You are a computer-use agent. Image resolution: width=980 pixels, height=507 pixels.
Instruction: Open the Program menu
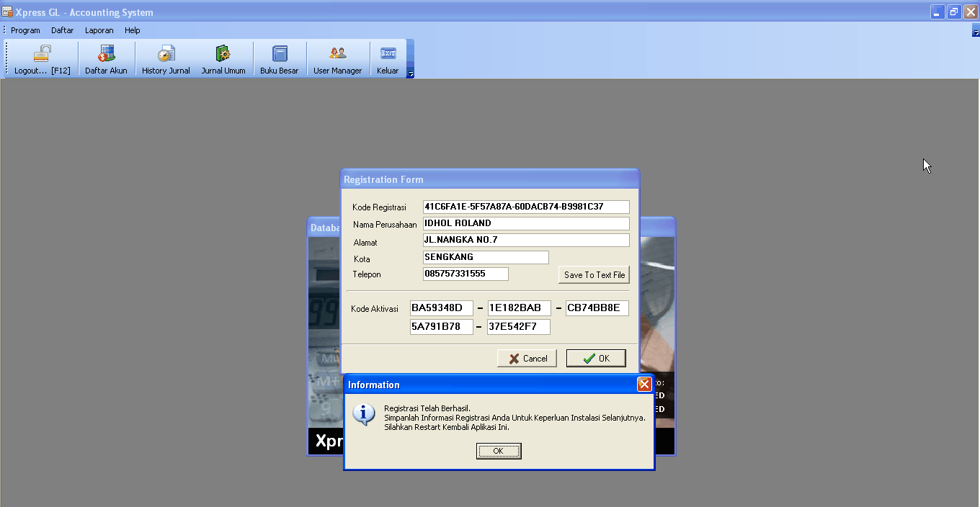pos(25,30)
